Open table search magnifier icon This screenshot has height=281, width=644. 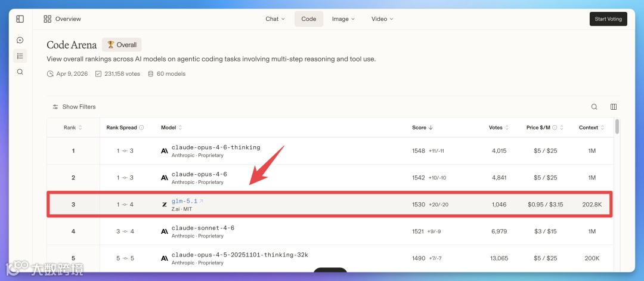pyautogui.click(x=594, y=107)
